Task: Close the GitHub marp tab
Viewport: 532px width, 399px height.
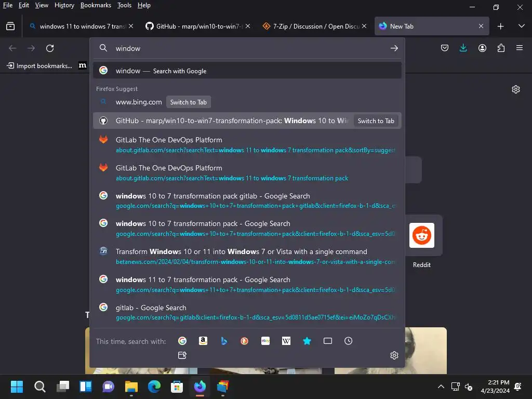Action: click(x=248, y=26)
